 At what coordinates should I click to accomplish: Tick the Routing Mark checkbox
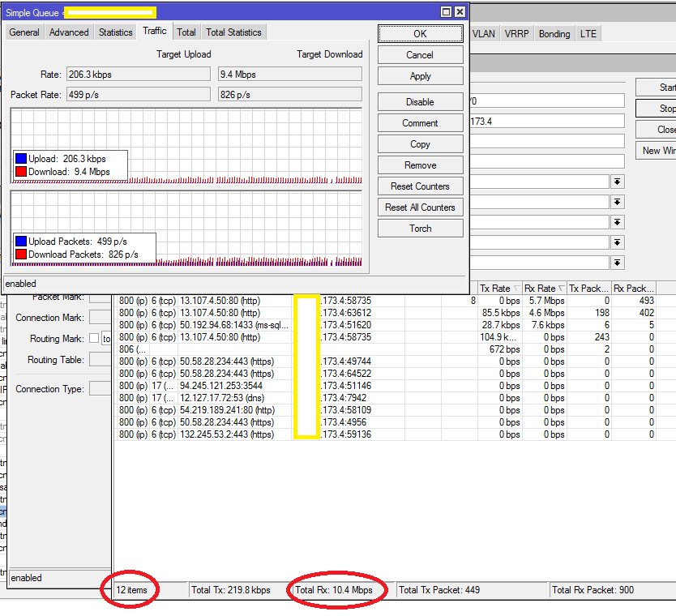pyautogui.click(x=94, y=339)
